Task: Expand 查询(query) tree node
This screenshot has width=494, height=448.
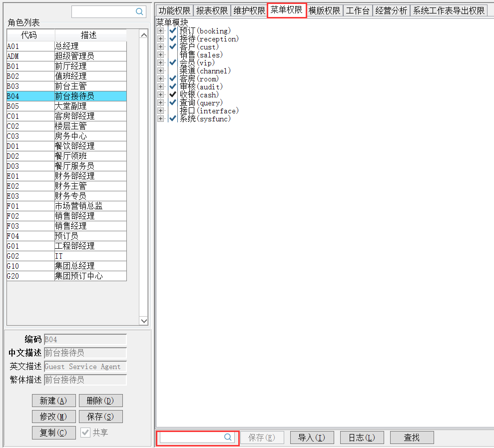Action: [161, 102]
